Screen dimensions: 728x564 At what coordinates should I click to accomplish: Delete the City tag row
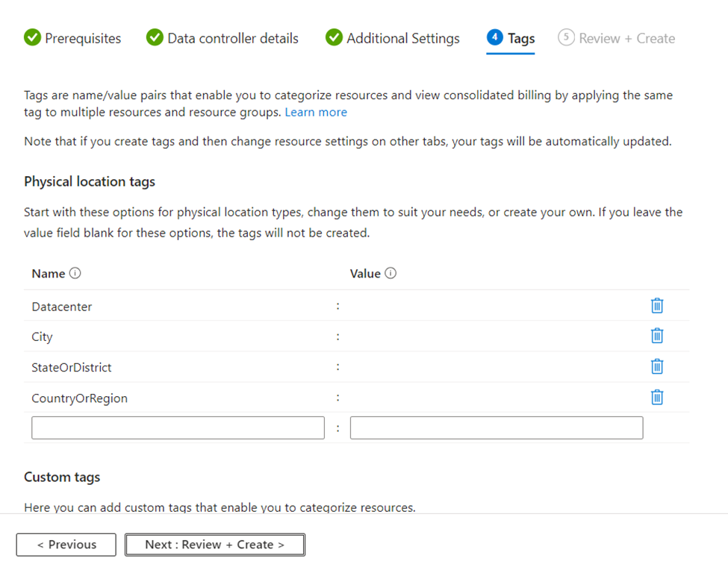coord(656,336)
